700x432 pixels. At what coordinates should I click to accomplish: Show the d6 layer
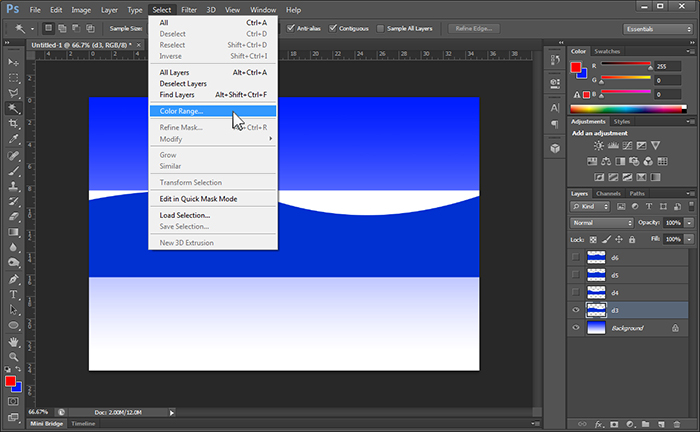[575, 257]
